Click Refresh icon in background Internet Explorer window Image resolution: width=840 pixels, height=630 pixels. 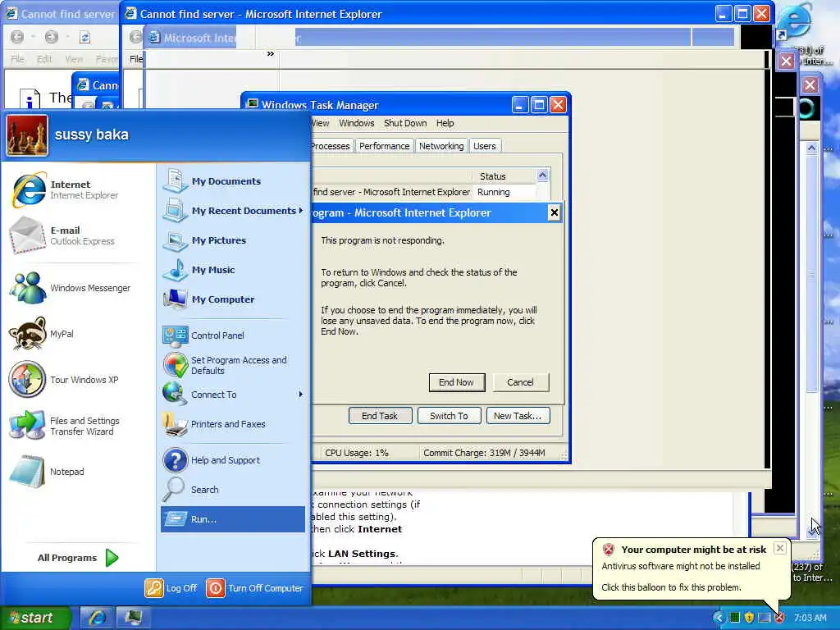(84, 37)
